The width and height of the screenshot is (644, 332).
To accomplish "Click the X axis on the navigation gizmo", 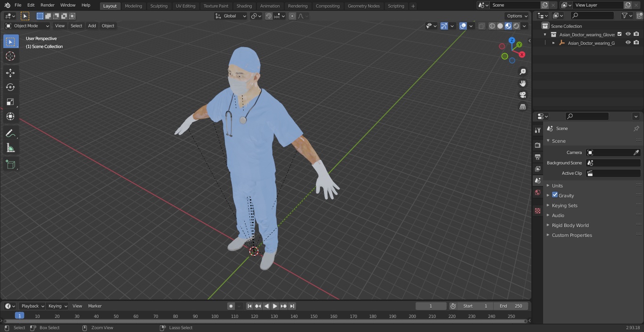I will coord(522,55).
